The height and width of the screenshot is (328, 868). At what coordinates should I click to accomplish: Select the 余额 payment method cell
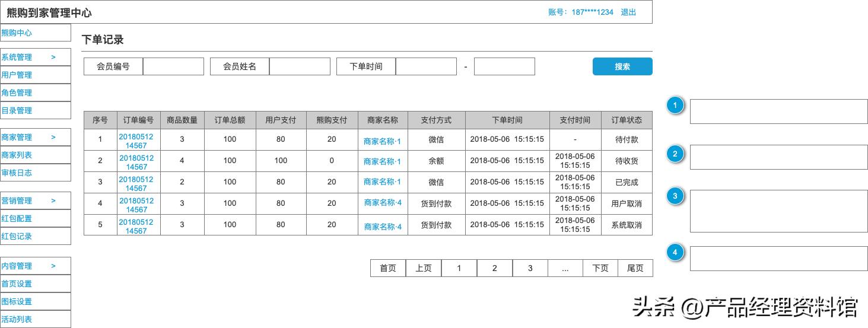click(436, 161)
